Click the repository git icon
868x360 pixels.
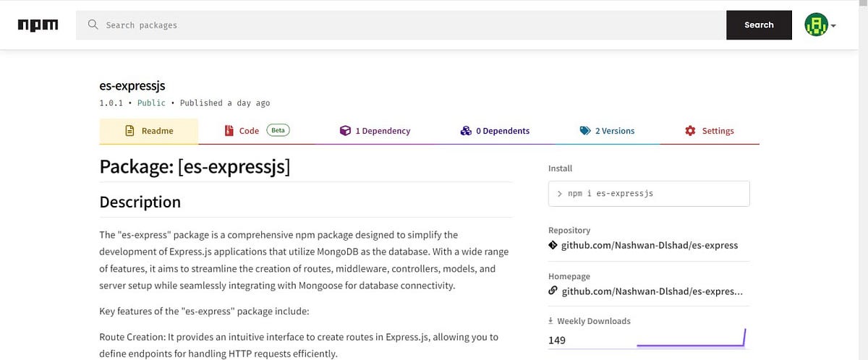pyautogui.click(x=553, y=245)
